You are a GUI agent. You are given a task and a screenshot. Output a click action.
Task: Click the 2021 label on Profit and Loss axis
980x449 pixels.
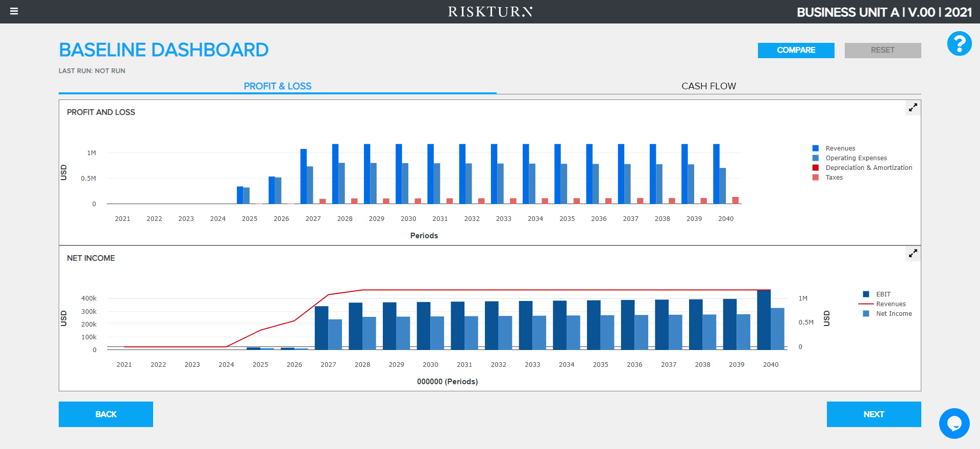click(122, 219)
